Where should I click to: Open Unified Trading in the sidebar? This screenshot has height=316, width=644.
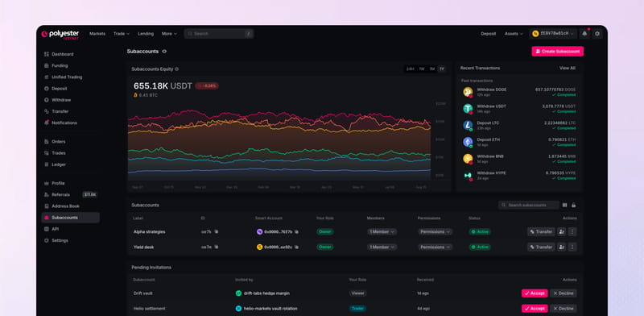pyautogui.click(x=70, y=77)
